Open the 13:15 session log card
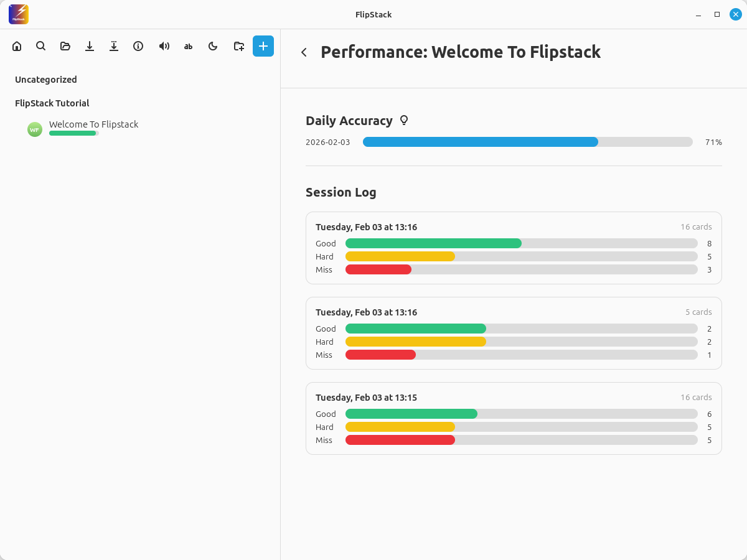 pos(514,418)
